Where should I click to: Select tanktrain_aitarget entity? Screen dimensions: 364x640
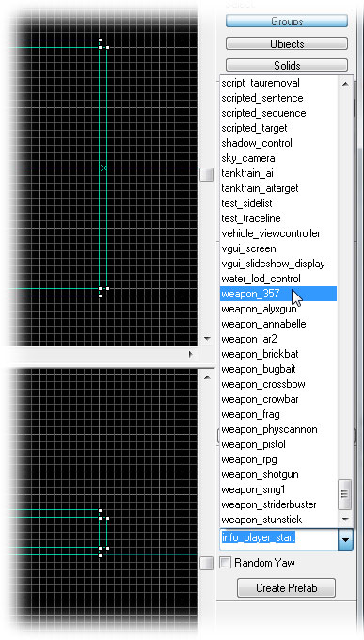coord(278,188)
